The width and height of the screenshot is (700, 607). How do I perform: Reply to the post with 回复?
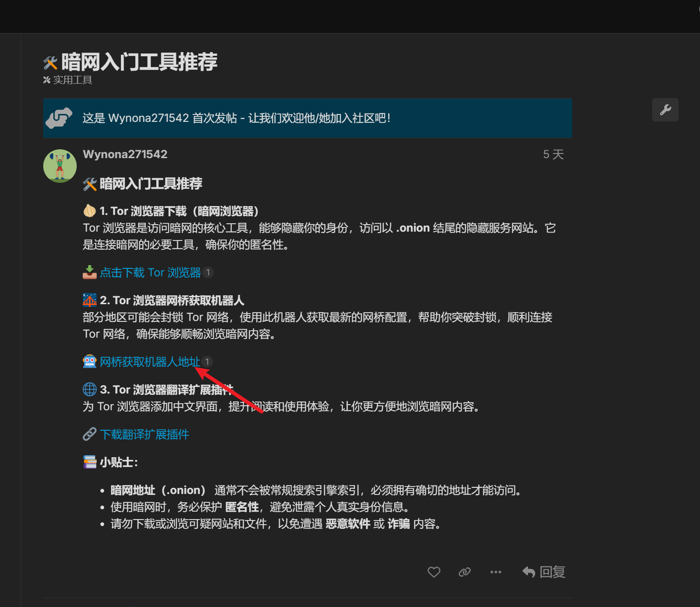click(x=544, y=572)
